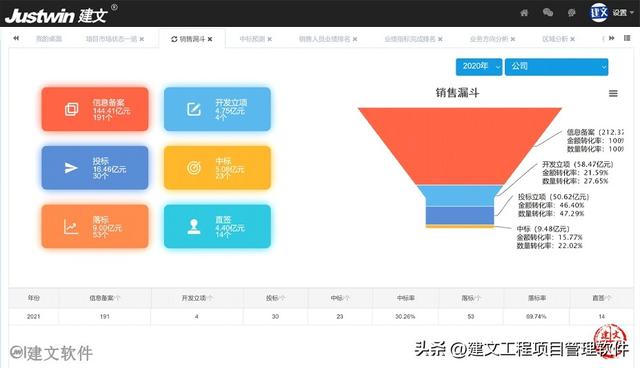Click the copy icon on 信息备案 card
This screenshot has height=368, width=640.
pos(71,109)
